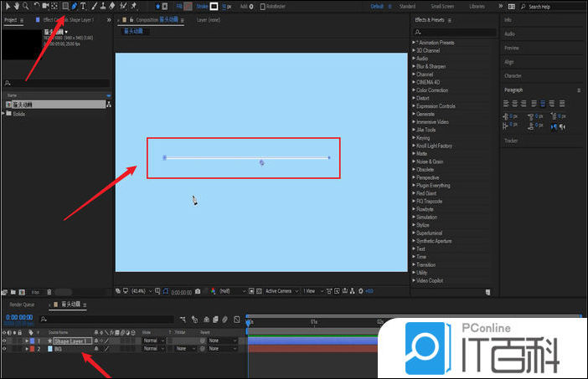The width and height of the screenshot is (588, 379).
Task: Select the Zoom magnifier tool
Action: point(25,6)
